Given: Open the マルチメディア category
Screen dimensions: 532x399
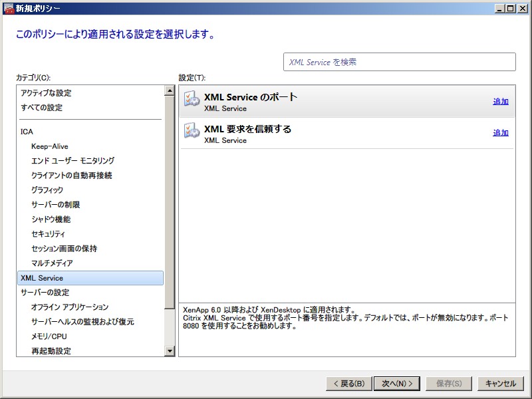Looking at the screenshot, I should tap(52, 263).
